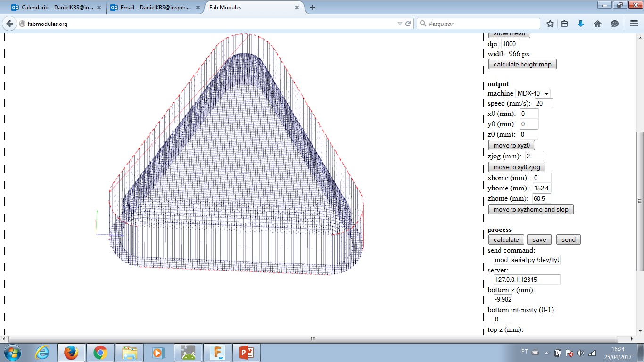Open the downloads arrow panel
Screen dimensions: 644x362
coord(581,24)
